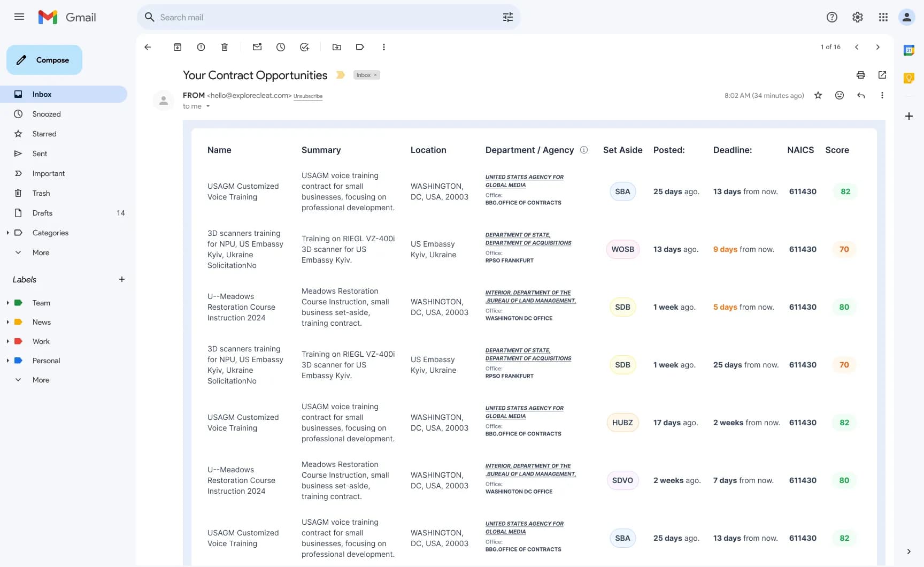Image resolution: width=924 pixels, height=567 pixels.
Task: Expand the Categories section
Action: pyautogui.click(x=7, y=233)
